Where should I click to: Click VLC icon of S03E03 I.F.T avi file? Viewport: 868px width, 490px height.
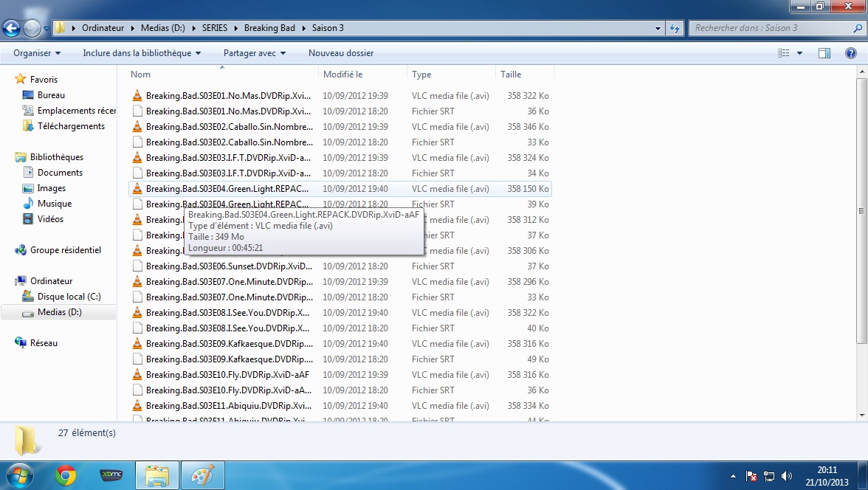click(137, 158)
